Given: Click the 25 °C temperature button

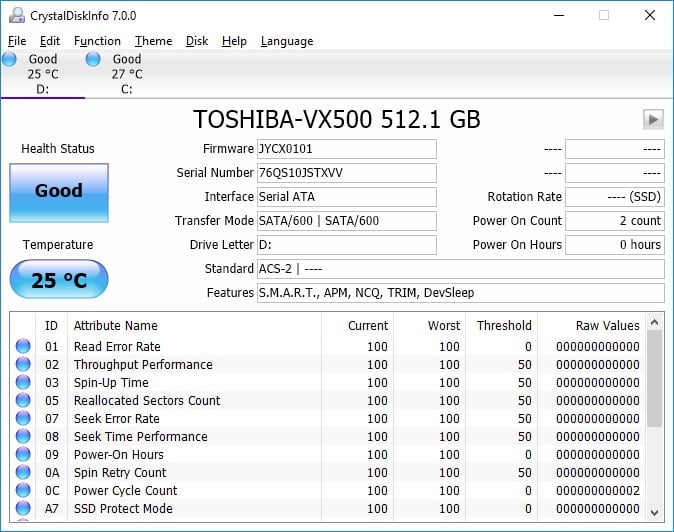Looking at the screenshot, I should (x=59, y=279).
